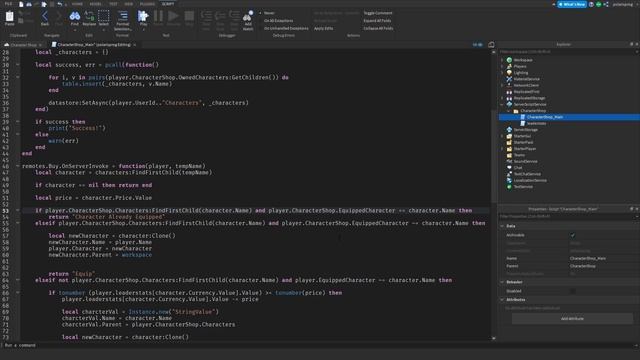Open the Find binoculars tool
This screenshot has width=640, height=360.
[x=75, y=16]
